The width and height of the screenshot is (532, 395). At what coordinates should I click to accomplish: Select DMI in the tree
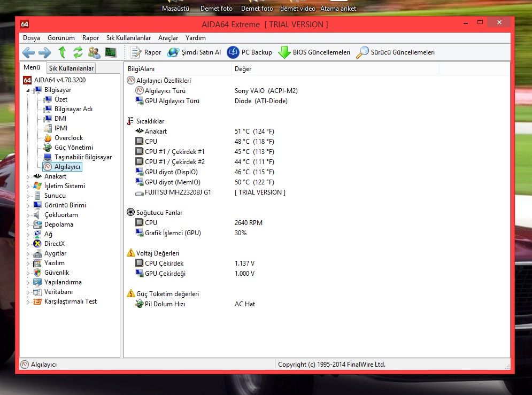60,118
